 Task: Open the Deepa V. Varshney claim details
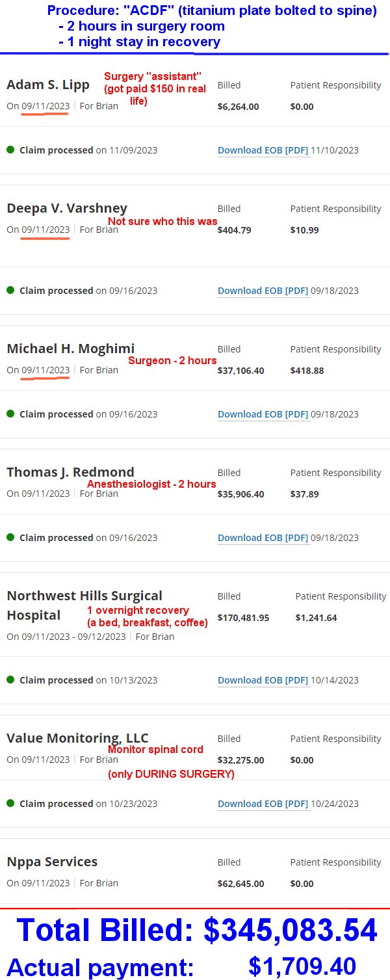67,208
